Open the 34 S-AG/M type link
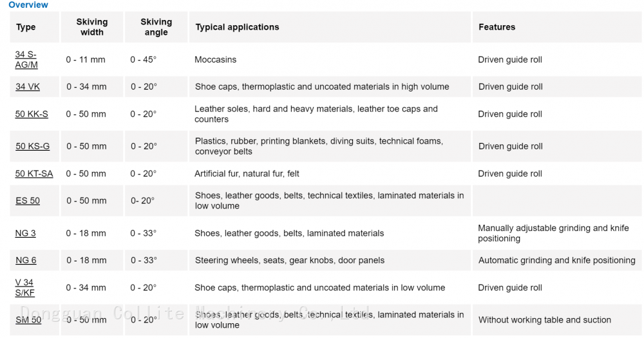The image size is (644, 338). click(x=26, y=60)
